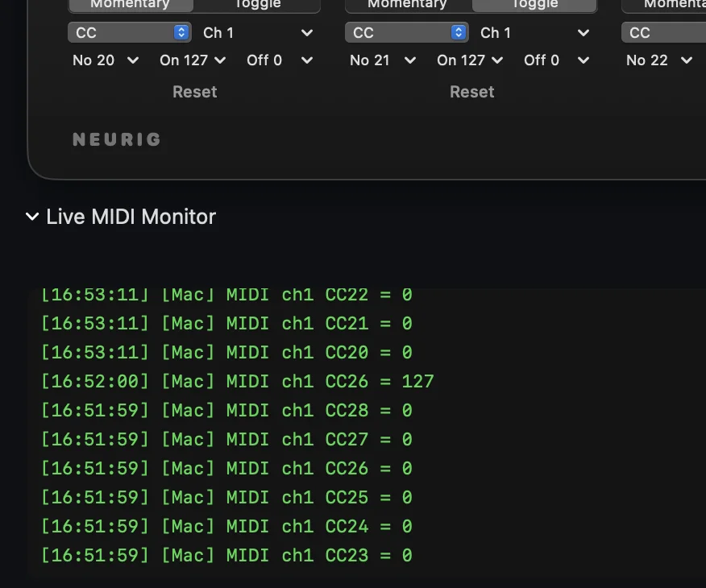The height and width of the screenshot is (588, 706).
Task: Select Toggle mode for second switch
Action: (x=534, y=5)
